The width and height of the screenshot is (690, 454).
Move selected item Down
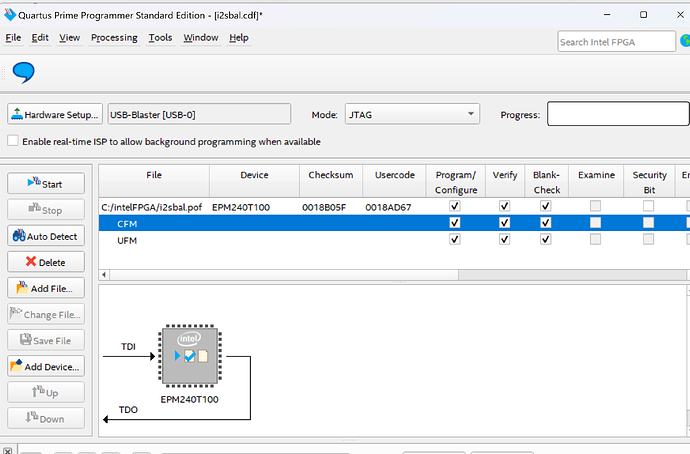(46, 418)
